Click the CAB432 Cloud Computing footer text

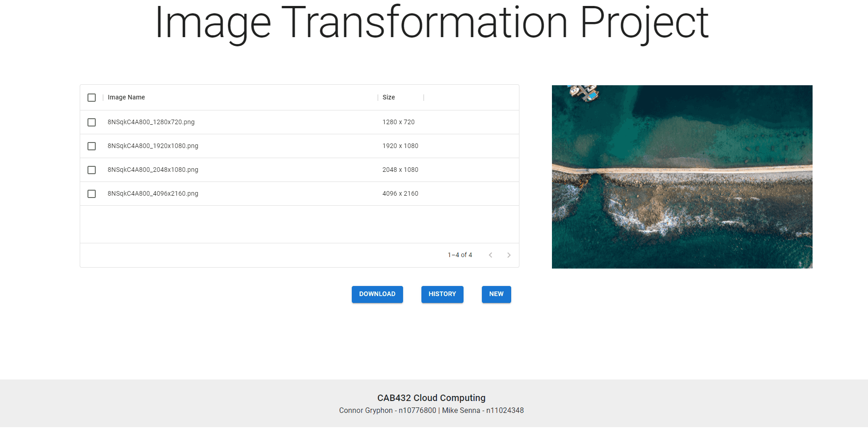(x=431, y=398)
